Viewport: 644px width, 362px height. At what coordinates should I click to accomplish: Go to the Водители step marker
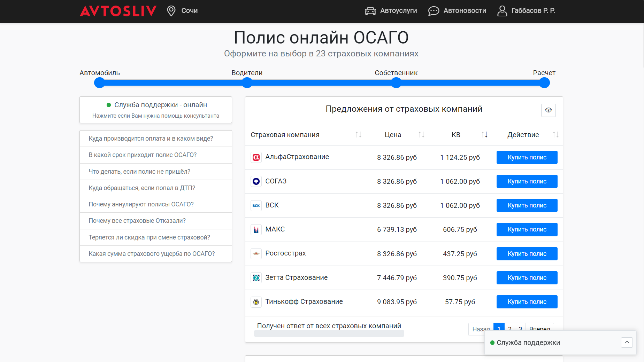(247, 83)
